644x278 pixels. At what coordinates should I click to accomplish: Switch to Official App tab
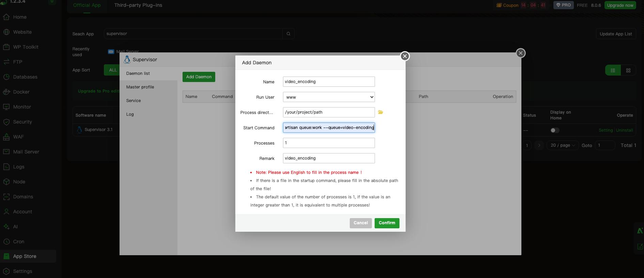[87, 5]
